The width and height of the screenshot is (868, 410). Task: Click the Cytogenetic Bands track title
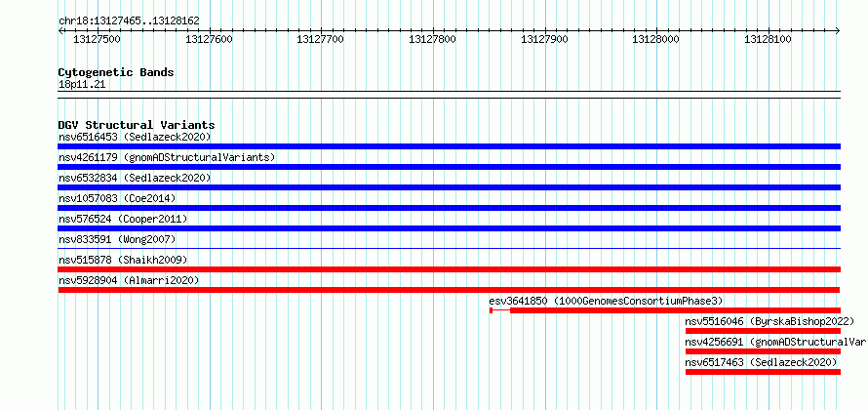116,72
